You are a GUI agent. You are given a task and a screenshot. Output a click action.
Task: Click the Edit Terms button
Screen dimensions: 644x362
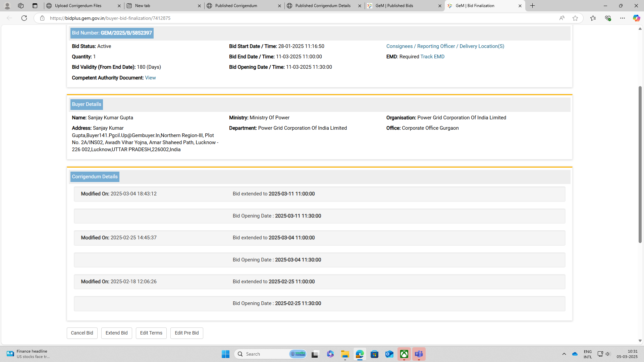(151, 333)
